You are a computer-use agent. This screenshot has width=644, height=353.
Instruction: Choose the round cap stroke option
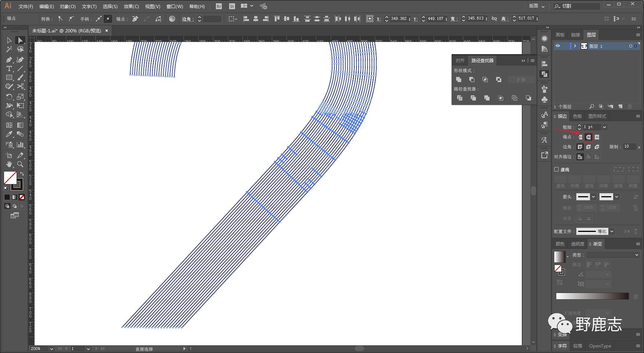tap(588, 137)
